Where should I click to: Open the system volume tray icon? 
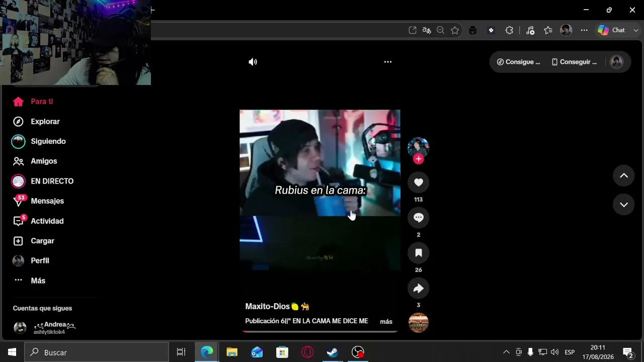(554, 352)
